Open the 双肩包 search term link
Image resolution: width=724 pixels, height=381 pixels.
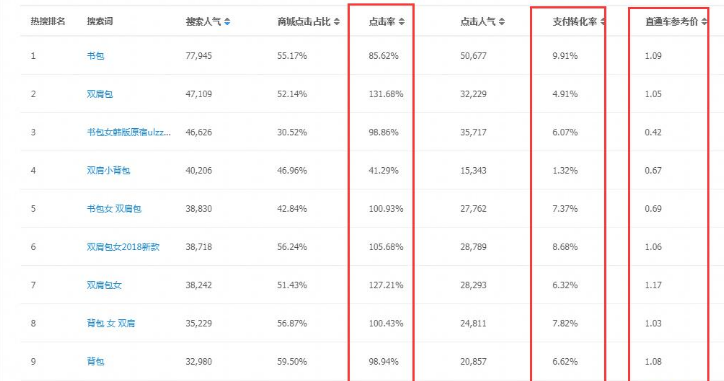tap(100, 94)
